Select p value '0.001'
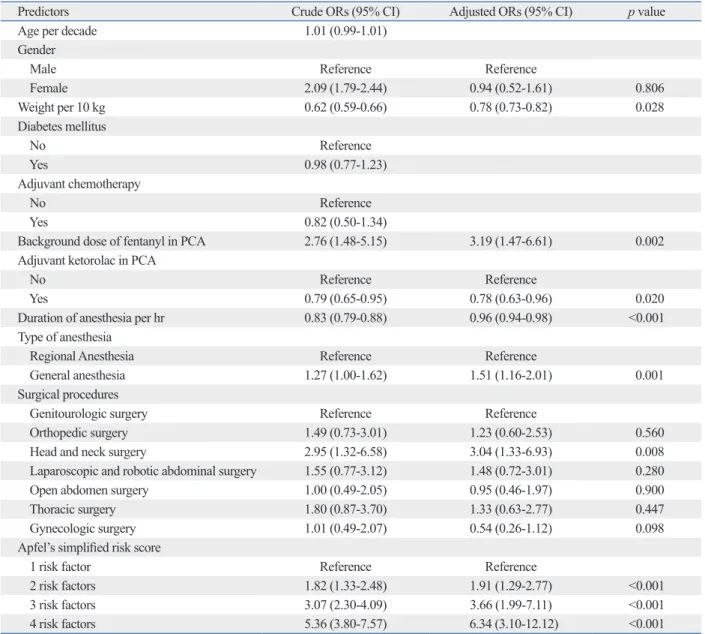 (649, 375)
